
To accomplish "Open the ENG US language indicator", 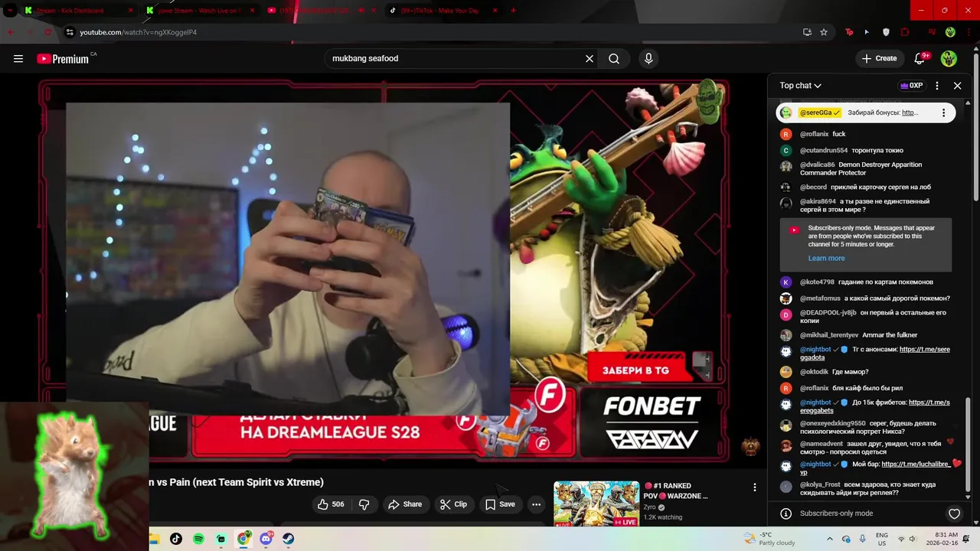I will point(882,539).
